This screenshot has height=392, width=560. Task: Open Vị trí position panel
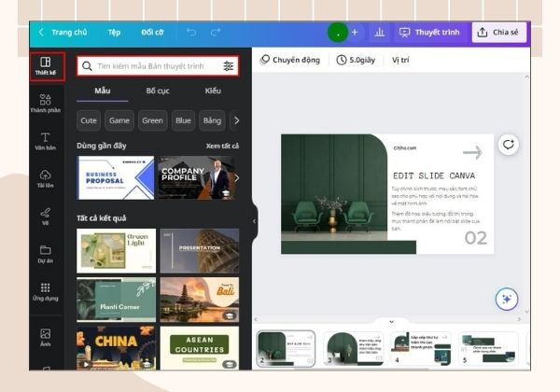[x=400, y=60]
